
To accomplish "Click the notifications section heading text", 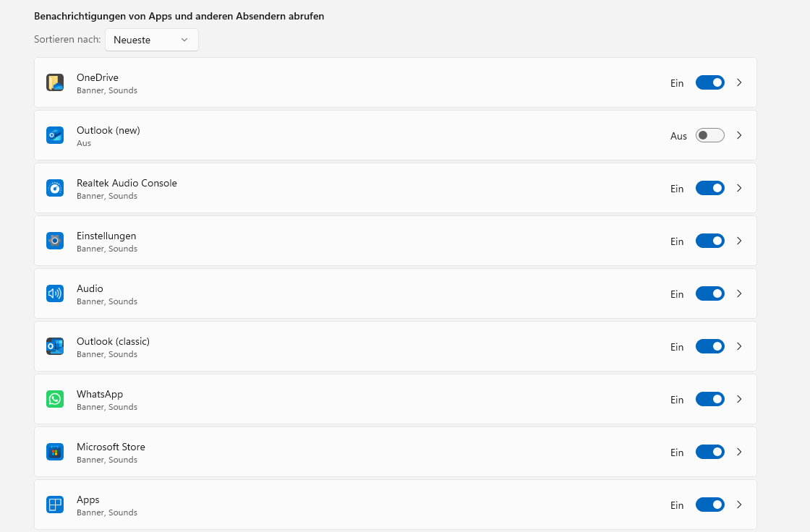I will click(x=179, y=16).
